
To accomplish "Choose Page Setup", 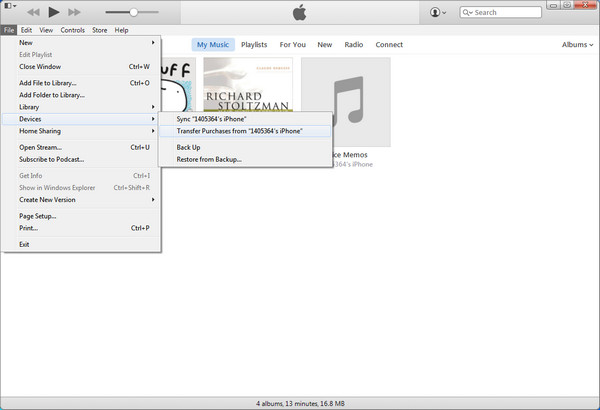I will [81, 216].
